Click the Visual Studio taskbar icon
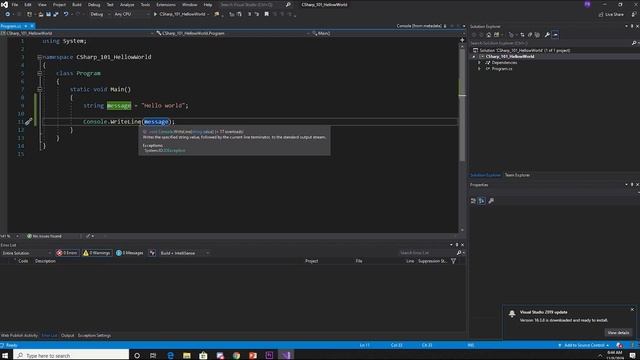Screen dimensions: 640x360 pyautogui.click(x=286, y=355)
